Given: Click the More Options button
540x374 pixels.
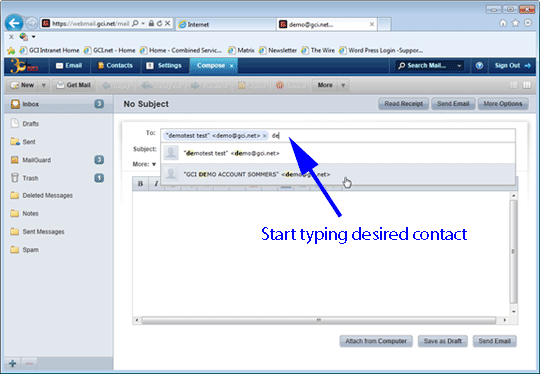Looking at the screenshot, I should tap(503, 104).
